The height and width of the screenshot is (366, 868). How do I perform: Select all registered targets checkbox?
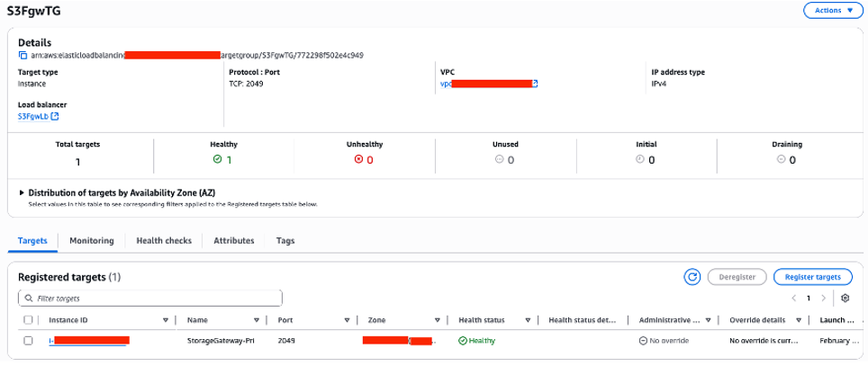29,319
